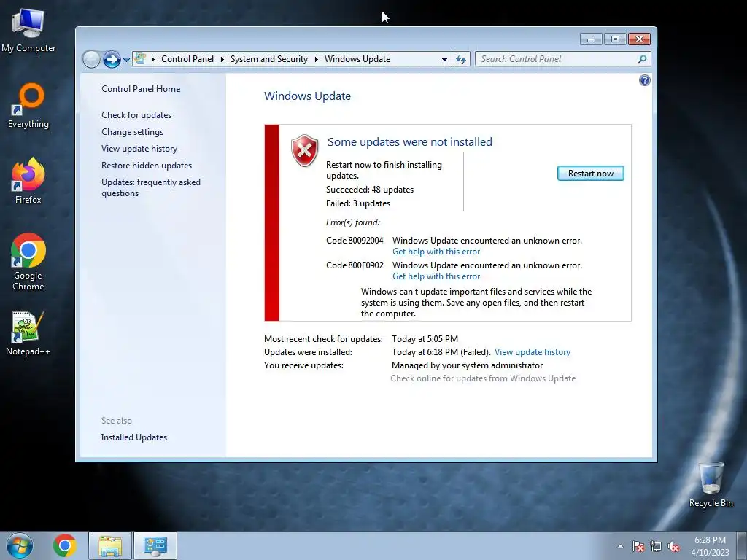Maximize the Windows Update window
Viewport: 747px width, 560px height.
[x=615, y=39]
